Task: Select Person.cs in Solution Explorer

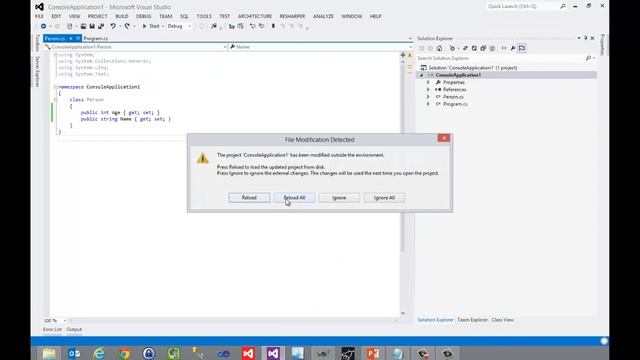Action: coord(453,97)
